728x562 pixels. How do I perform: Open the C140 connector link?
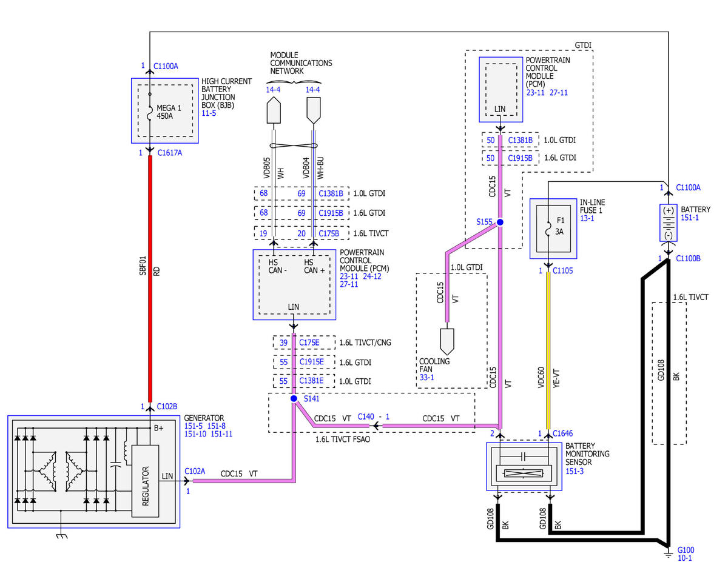[366, 417]
